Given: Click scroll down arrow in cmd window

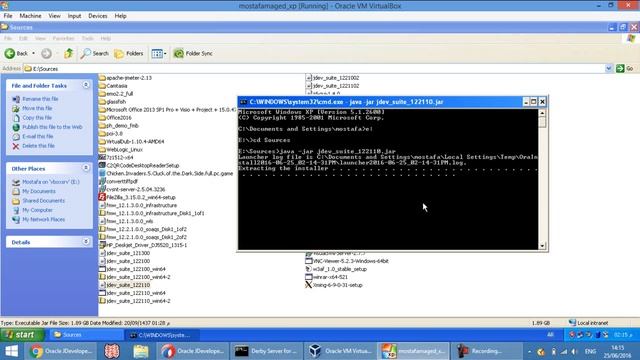Looking at the screenshot, I should (542, 246).
